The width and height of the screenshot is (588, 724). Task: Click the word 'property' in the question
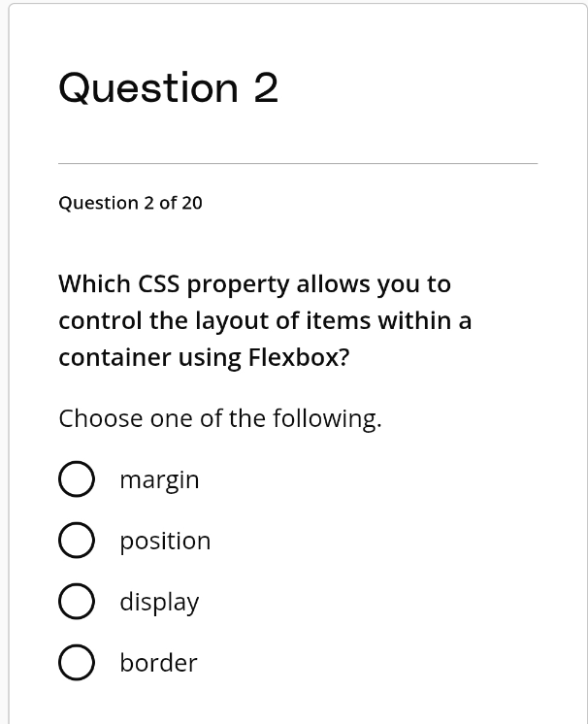pyautogui.click(x=238, y=285)
